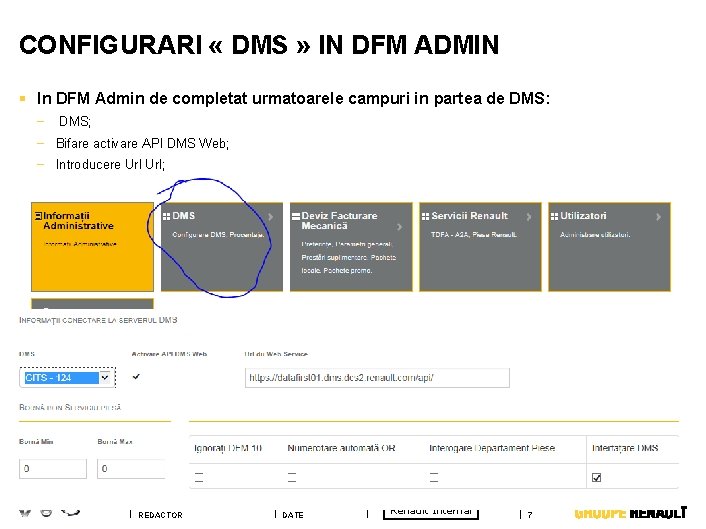
Task: Click the Bornă Max input field
Action: click(x=131, y=469)
